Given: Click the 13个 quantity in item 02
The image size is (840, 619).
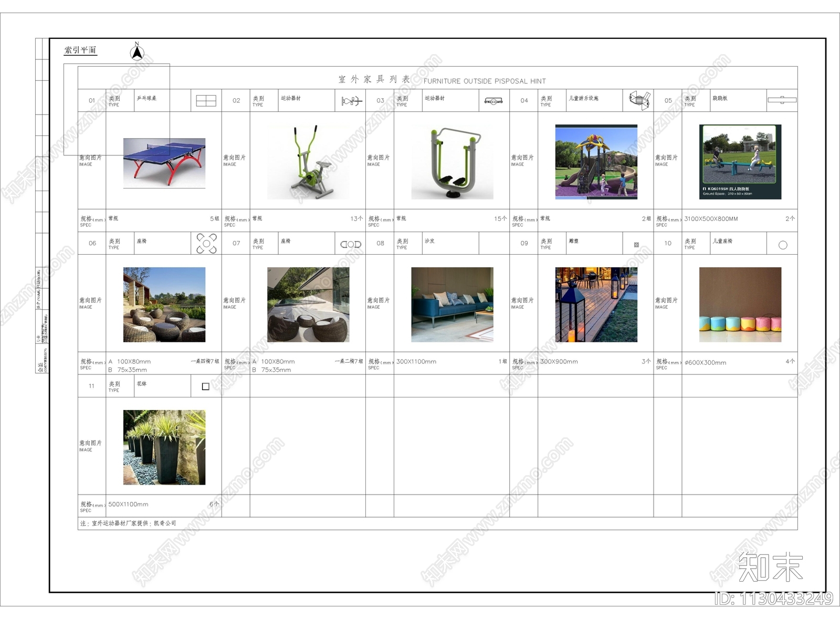Looking at the screenshot, I should coord(356,219).
